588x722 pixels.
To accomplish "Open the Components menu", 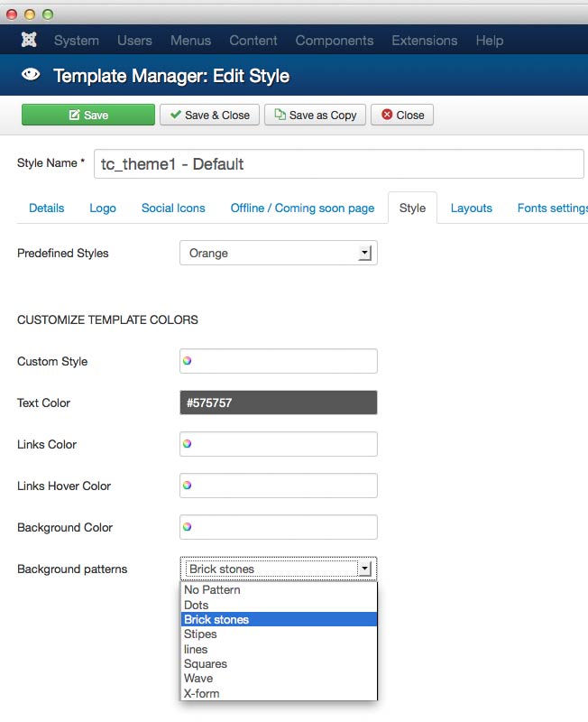I will [334, 41].
